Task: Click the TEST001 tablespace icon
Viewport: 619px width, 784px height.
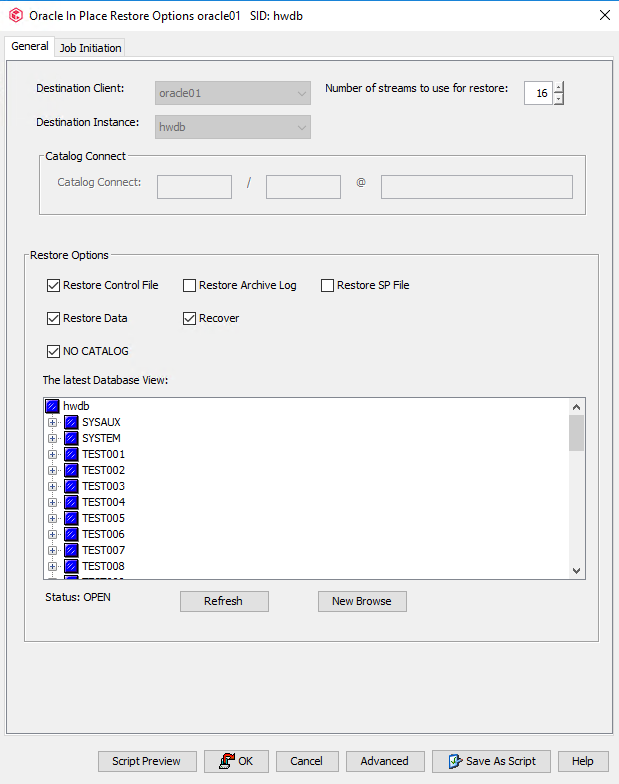Action: tap(71, 454)
